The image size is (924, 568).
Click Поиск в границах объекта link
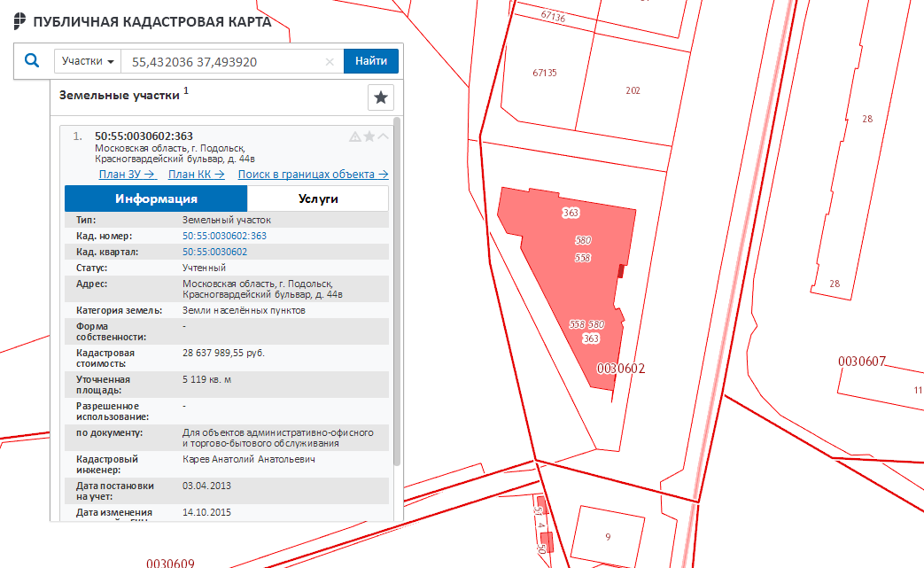coord(313,175)
